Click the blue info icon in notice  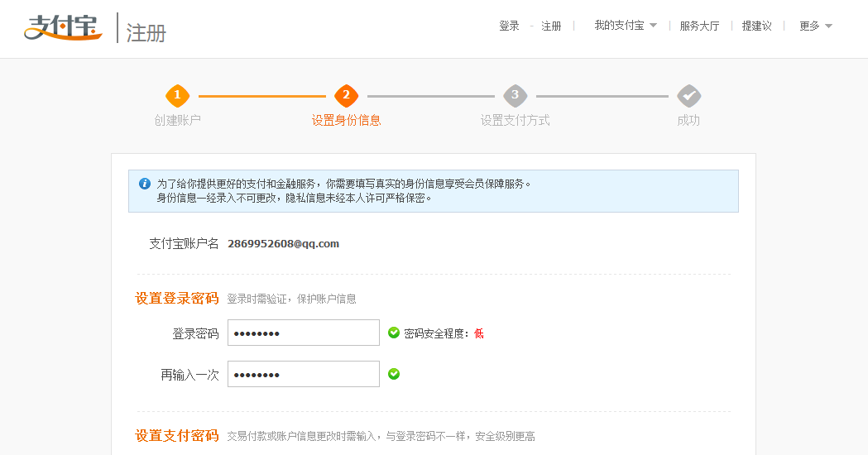(x=145, y=184)
